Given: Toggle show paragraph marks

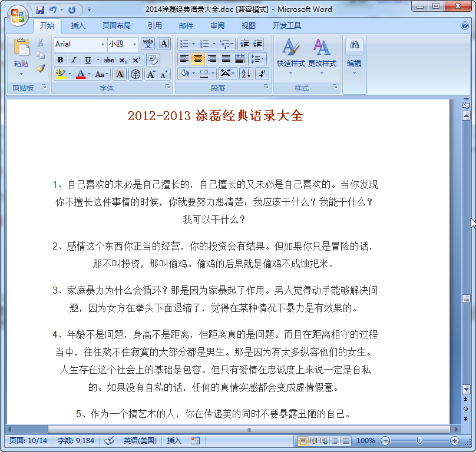Looking at the screenshot, I should [262, 74].
